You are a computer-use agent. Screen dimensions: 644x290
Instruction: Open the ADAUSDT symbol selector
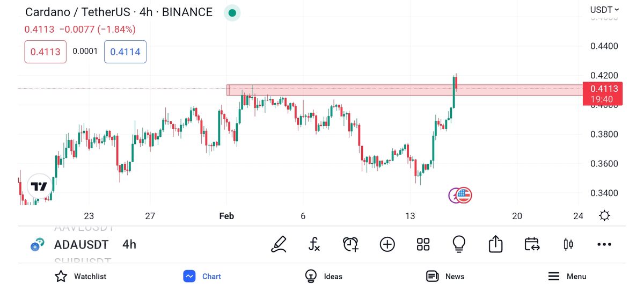81,245
